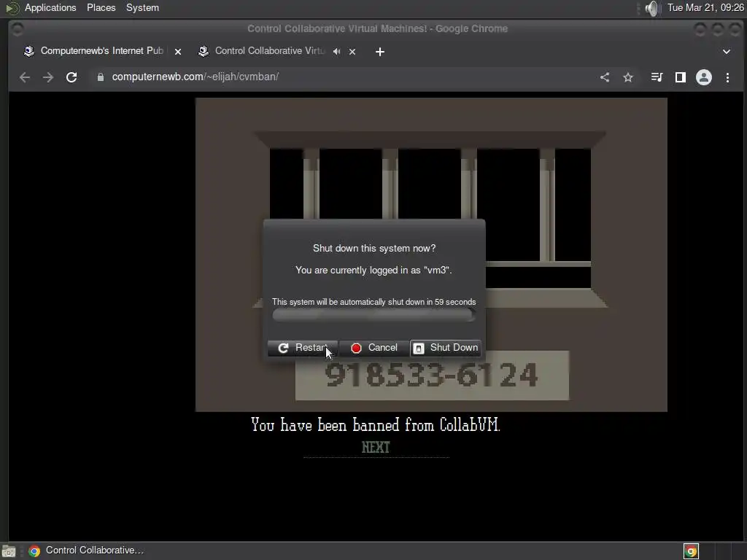Click the address bar URL
This screenshot has width=747, height=560.
click(x=196, y=77)
